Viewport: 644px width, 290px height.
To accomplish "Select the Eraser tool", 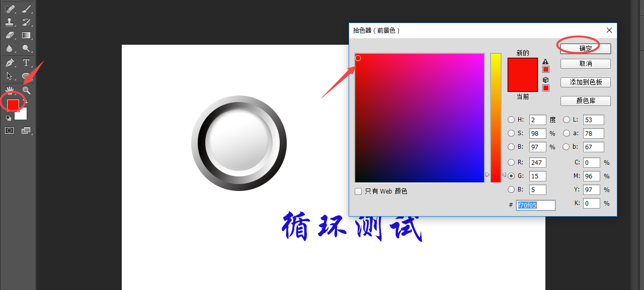I will [10, 35].
